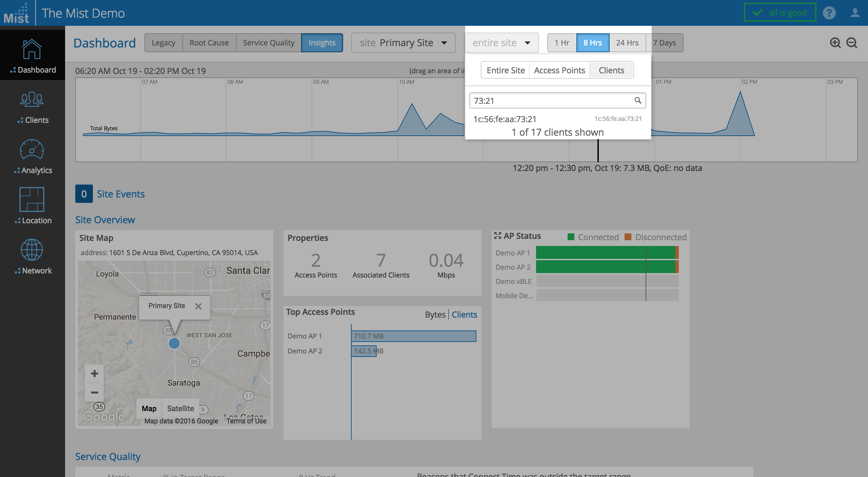Screen dimensions: 868x477
Task: Open the Primary Site dropdown
Action: [403, 43]
